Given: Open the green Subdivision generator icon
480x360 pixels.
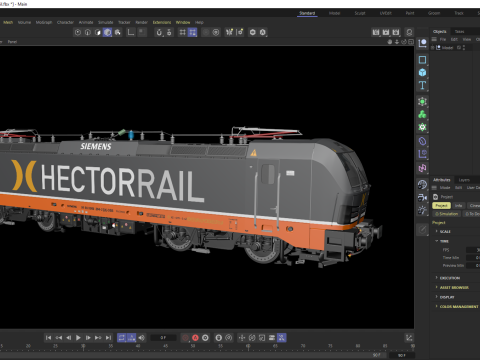Looking at the screenshot, I should coord(422,102).
